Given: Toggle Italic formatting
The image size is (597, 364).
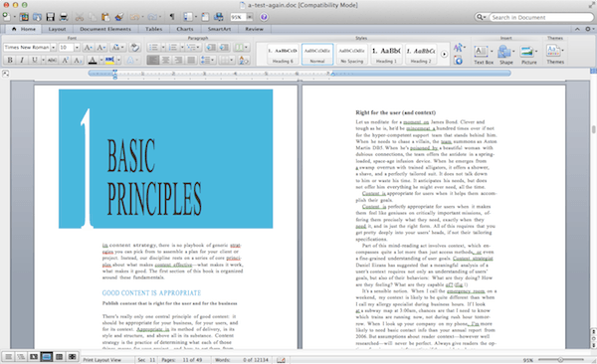Looking at the screenshot, I should [x=22, y=60].
